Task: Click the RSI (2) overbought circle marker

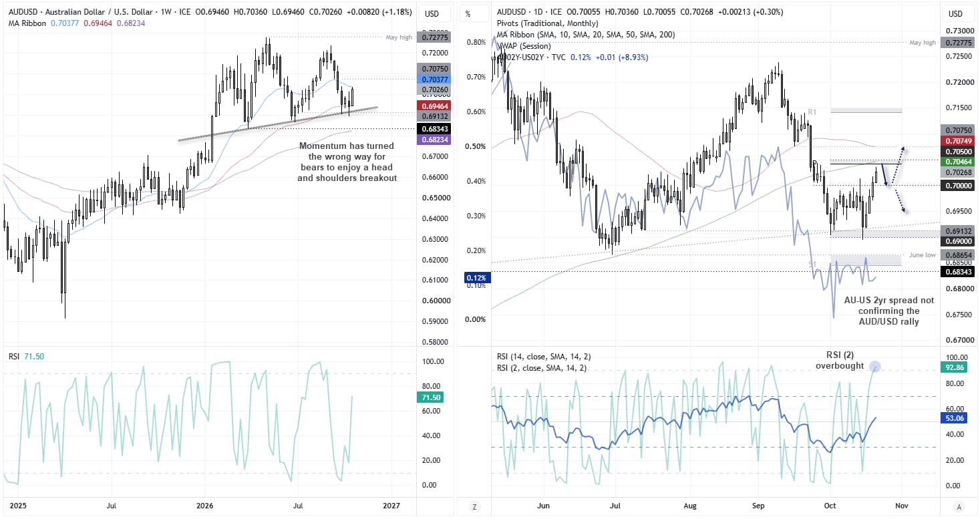Action: (x=875, y=366)
